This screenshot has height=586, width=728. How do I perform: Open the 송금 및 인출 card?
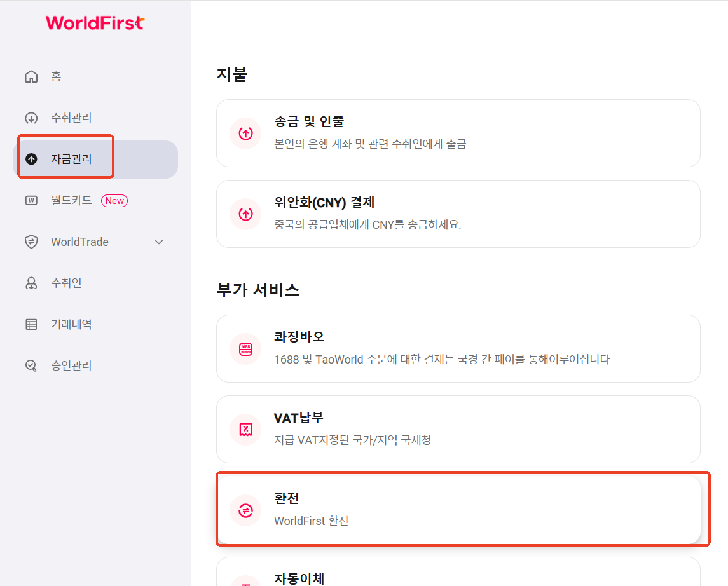click(x=458, y=133)
